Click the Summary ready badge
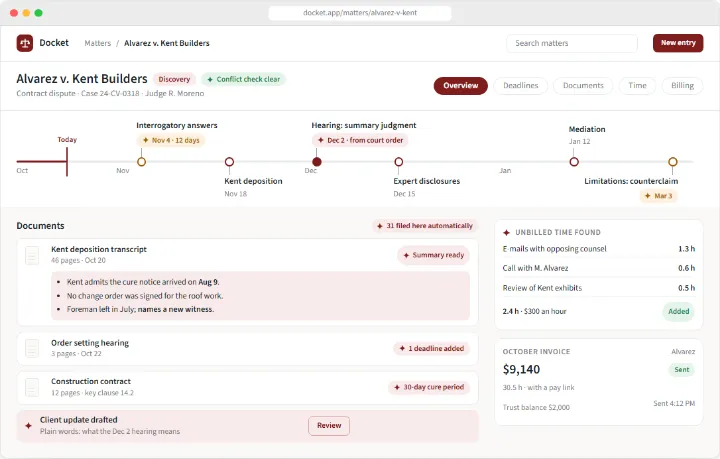The image size is (720, 459). tap(433, 255)
